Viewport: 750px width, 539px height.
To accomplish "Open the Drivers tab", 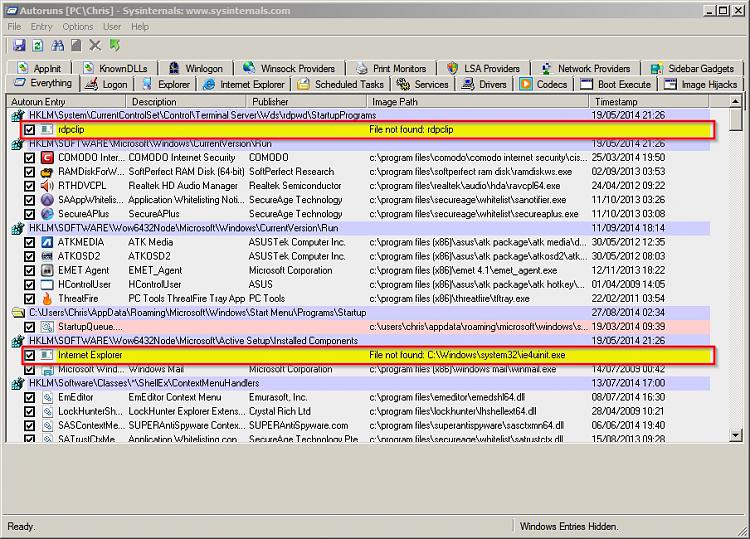I will tap(484, 84).
